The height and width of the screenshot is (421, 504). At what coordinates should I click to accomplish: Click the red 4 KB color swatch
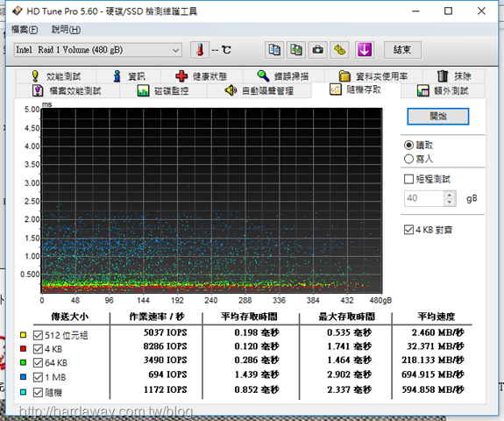[23, 349]
